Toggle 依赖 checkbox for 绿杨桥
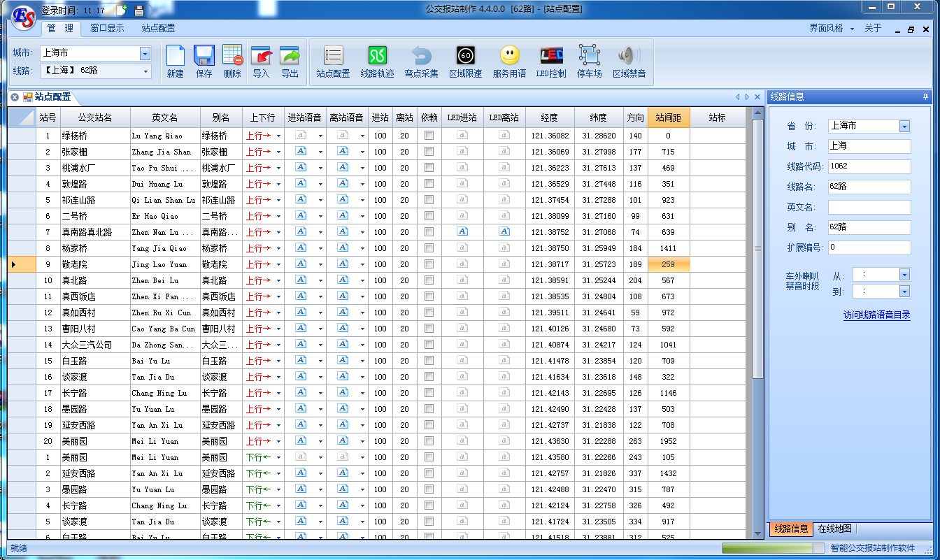 [429, 136]
